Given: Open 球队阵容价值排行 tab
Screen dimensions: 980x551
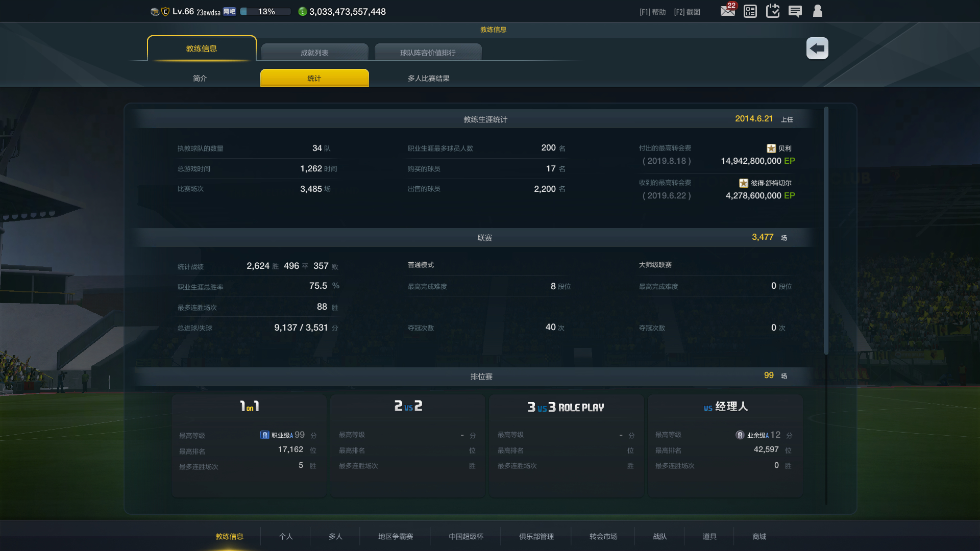Looking at the screenshot, I should (x=428, y=53).
